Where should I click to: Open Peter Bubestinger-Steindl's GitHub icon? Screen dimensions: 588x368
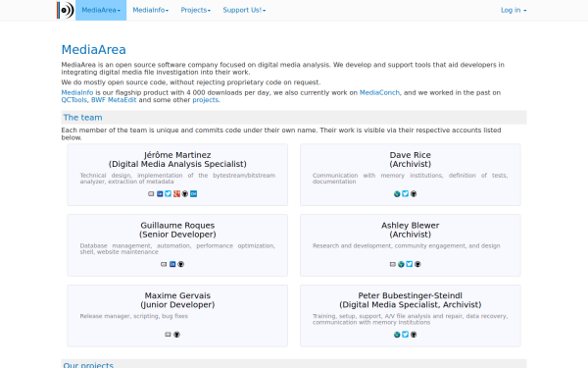coord(414,335)
